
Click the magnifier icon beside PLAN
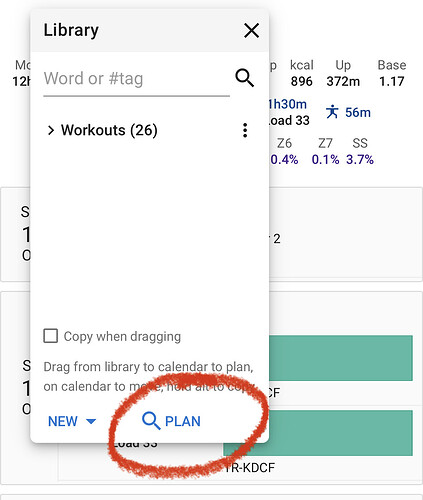[151, 421]
